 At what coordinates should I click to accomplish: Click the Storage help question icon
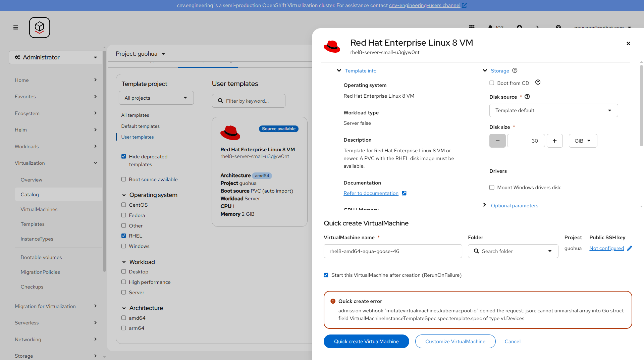click(x=515, y=70)
